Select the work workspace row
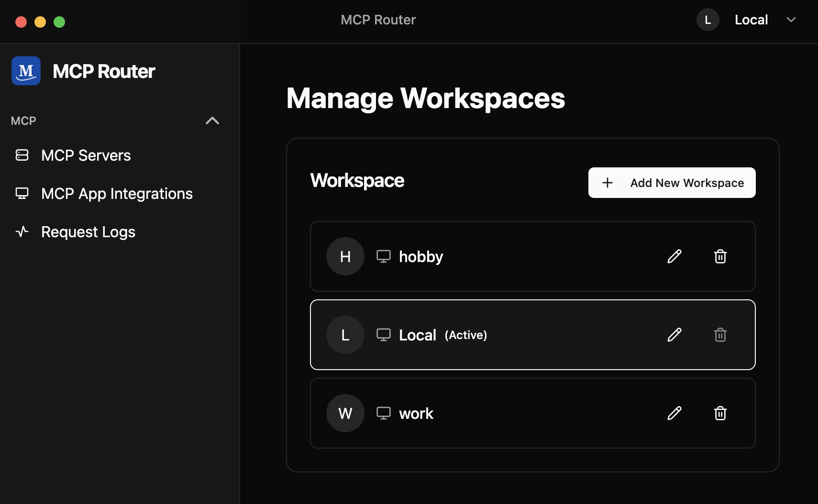818x504 pixels. (526, 413)
